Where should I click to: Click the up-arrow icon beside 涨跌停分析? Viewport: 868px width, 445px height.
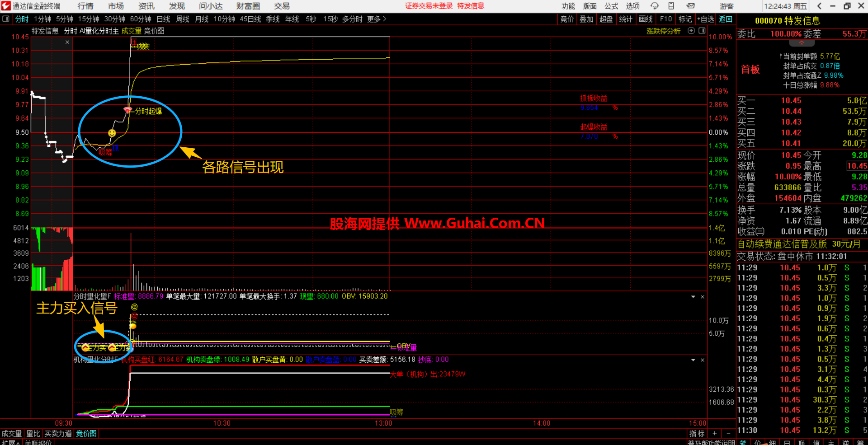[691, 31]
